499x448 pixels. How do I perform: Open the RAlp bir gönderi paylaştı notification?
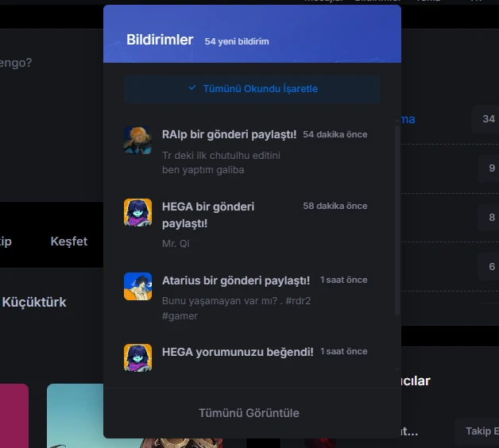(x=229, y=135)
